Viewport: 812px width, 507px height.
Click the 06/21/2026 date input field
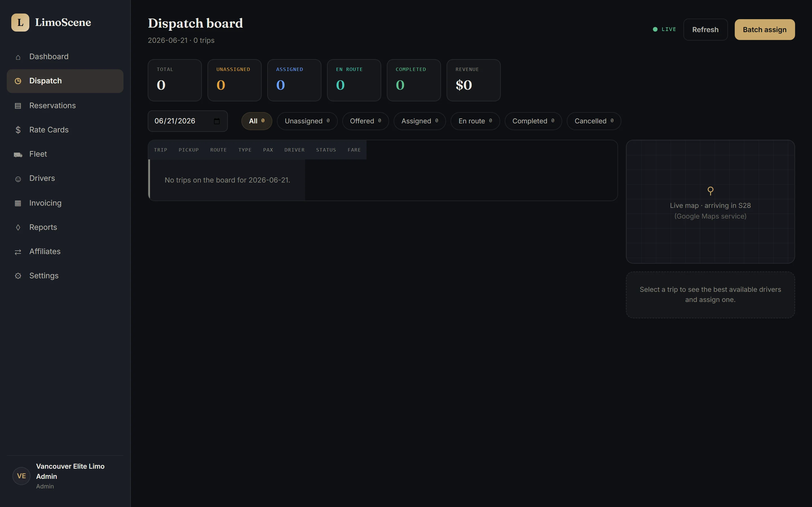[x=187, y=121]
